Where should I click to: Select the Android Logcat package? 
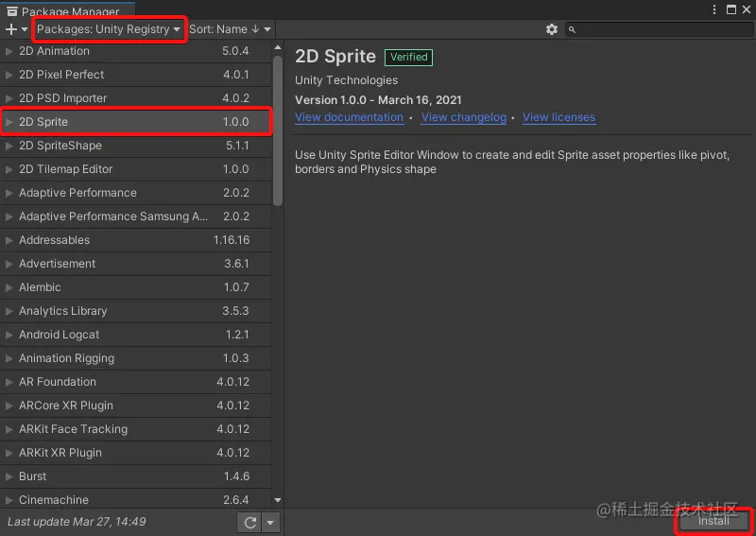(136, 335)
